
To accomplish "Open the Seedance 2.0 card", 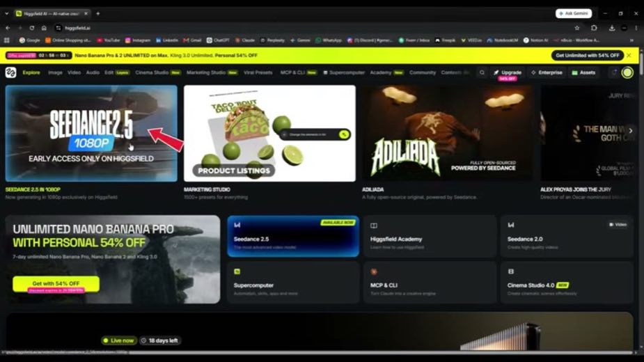I will (x=567, y=236).
